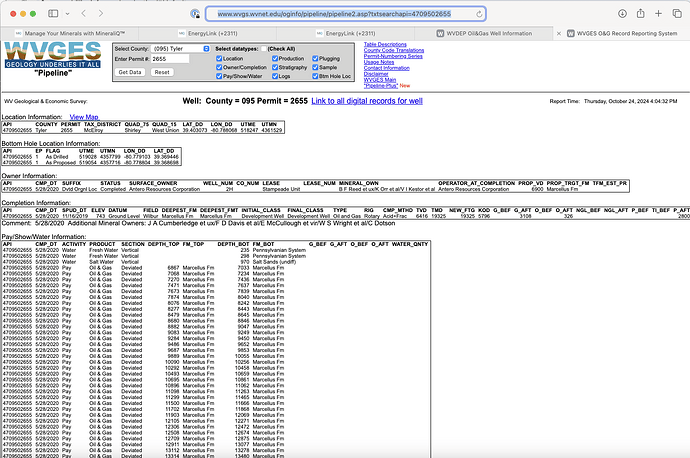Screen dimensions: 690x458
Task: Go back to the previous page
Action: [x=84, y=14]
